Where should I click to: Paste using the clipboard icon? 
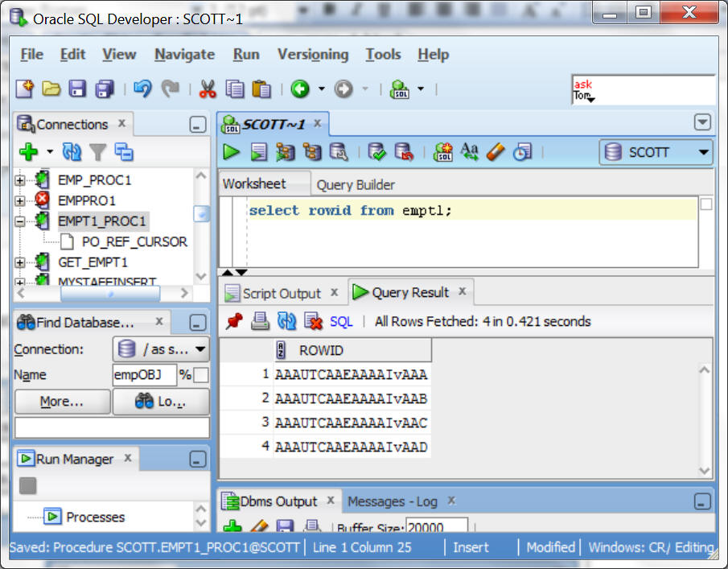261,89
